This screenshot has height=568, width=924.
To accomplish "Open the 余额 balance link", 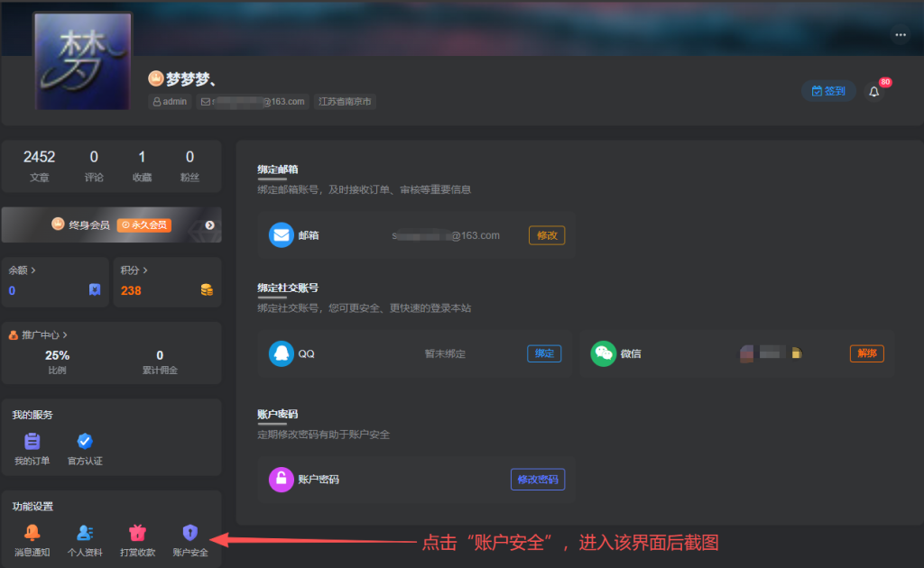I will 22,270.
